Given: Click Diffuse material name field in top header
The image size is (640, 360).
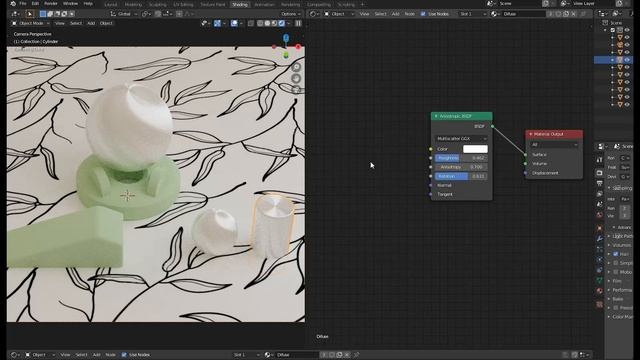Looking at the screenshot, I should 524,14.
